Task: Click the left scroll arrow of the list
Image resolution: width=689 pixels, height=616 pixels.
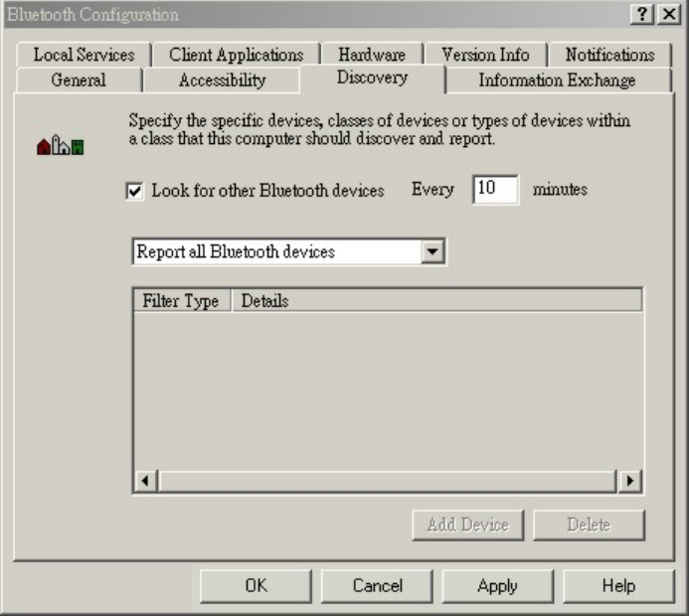Action: click(146, 481)
